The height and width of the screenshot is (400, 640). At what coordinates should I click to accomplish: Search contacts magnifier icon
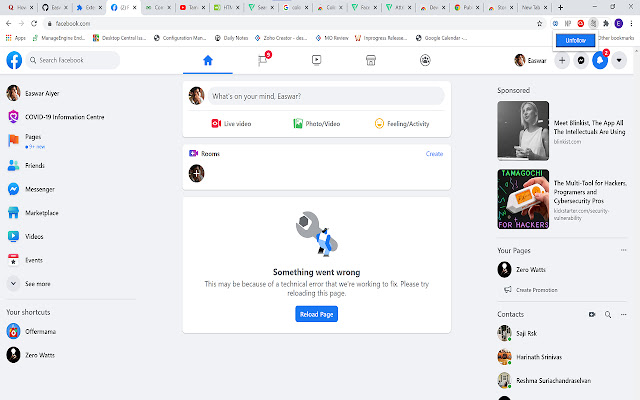point(608,314)
